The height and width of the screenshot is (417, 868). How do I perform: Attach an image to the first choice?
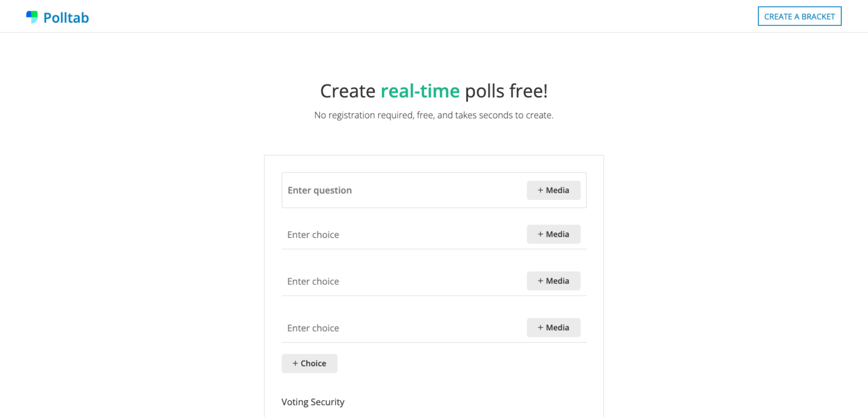click(x=553, y=234)
